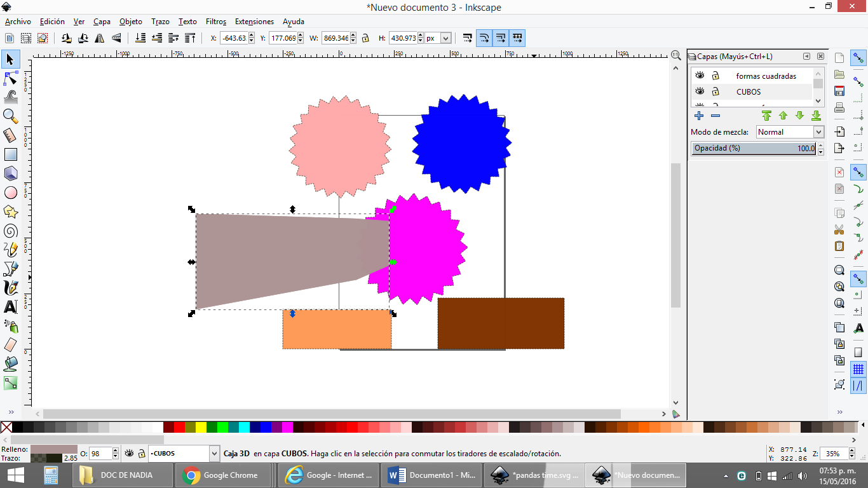The height and width of the screenshot is (488, 868).
Task: Click the red color swatch in palette
Action: pos(179,428)
